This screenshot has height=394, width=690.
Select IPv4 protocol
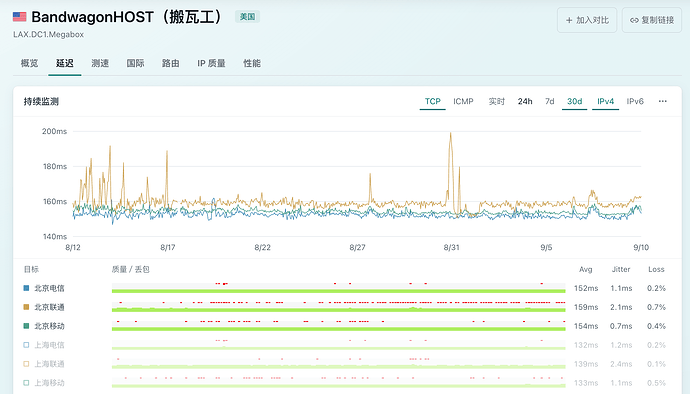[606, 101]
